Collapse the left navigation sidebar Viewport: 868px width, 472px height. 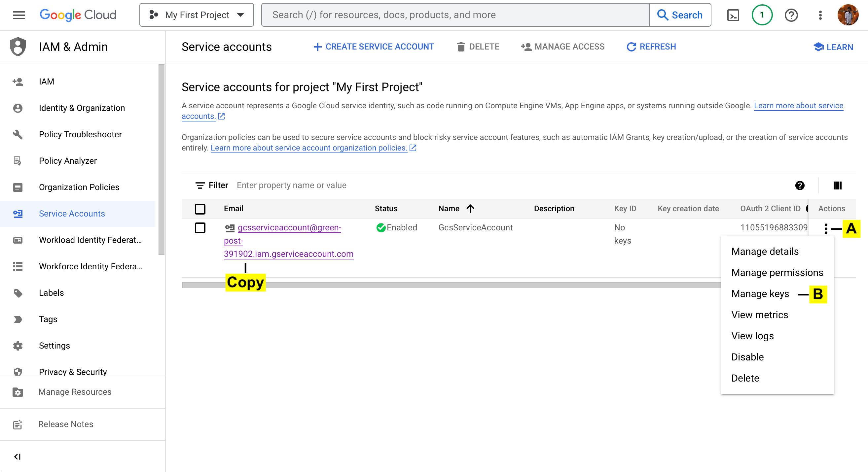coord(18,456)
